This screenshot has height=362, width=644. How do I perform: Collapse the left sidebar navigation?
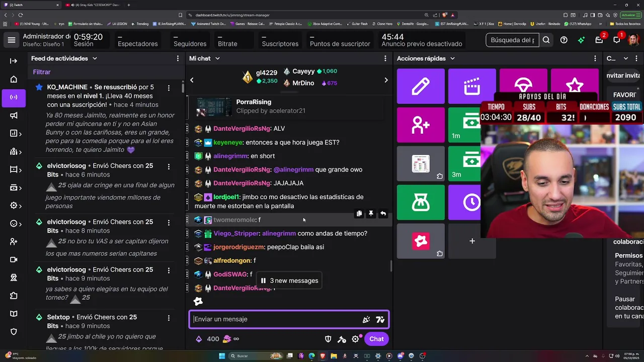click(14, 61)
